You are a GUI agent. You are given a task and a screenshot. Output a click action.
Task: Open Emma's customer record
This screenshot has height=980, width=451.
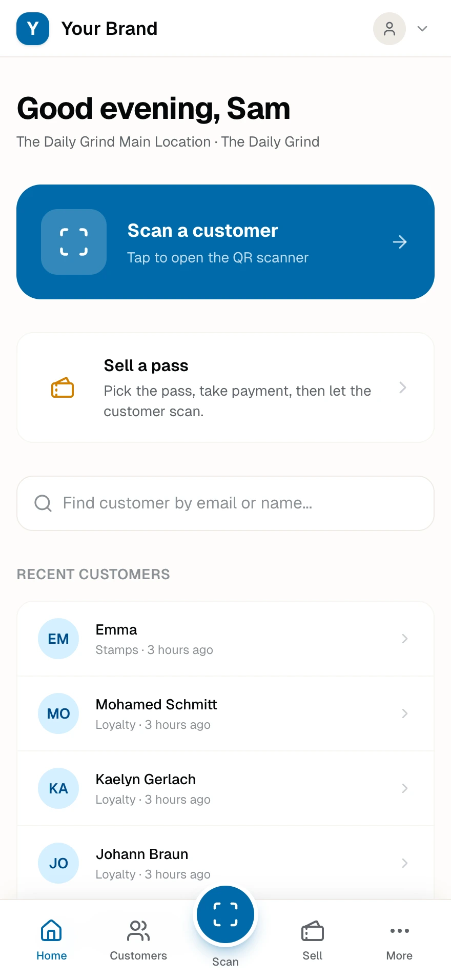tap(225, 639)
